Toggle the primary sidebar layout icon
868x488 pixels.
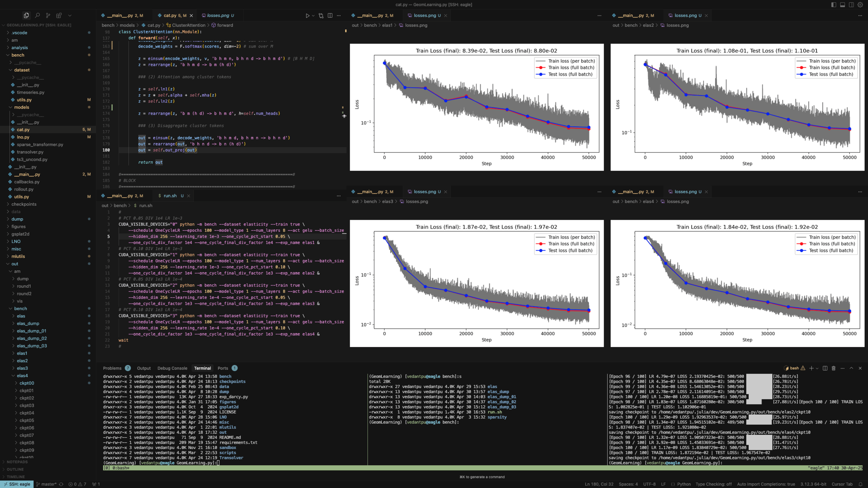coord(834,5)
